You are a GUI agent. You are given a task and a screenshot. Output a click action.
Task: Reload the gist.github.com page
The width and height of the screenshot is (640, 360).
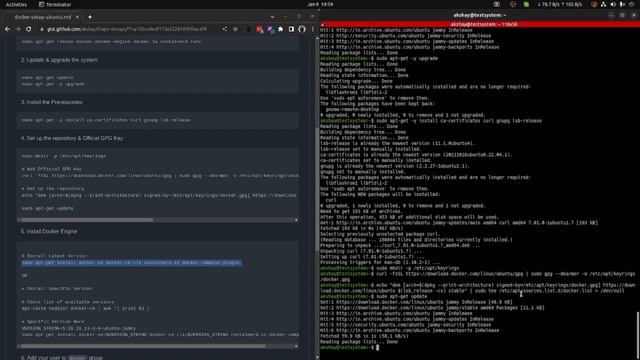[29, 29]
